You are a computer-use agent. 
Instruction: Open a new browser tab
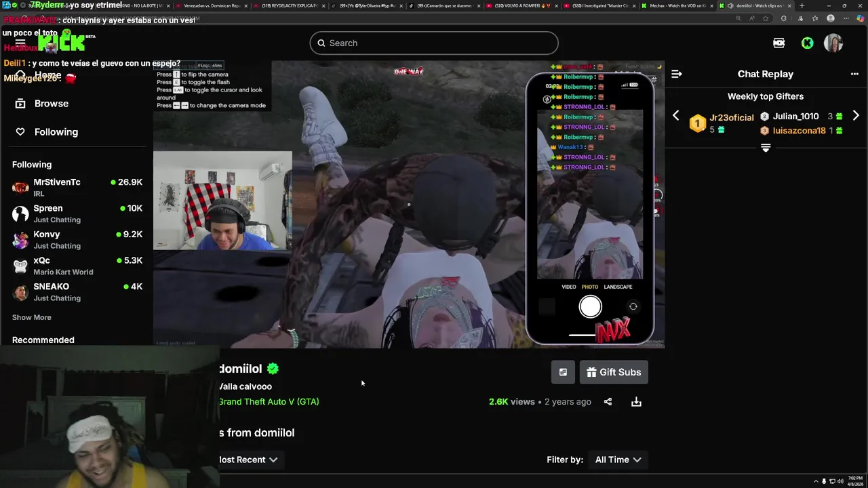pyautogui.click(x=802, y=5)
